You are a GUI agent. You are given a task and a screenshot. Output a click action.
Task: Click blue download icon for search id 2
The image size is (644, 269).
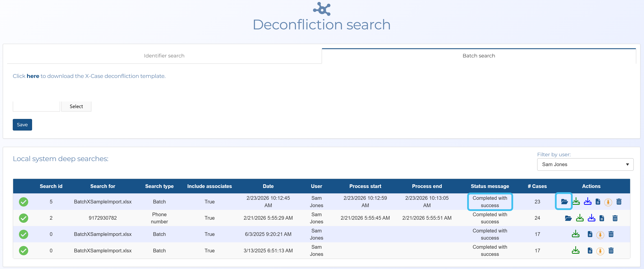pyautogui.click(x=591, y=218)
